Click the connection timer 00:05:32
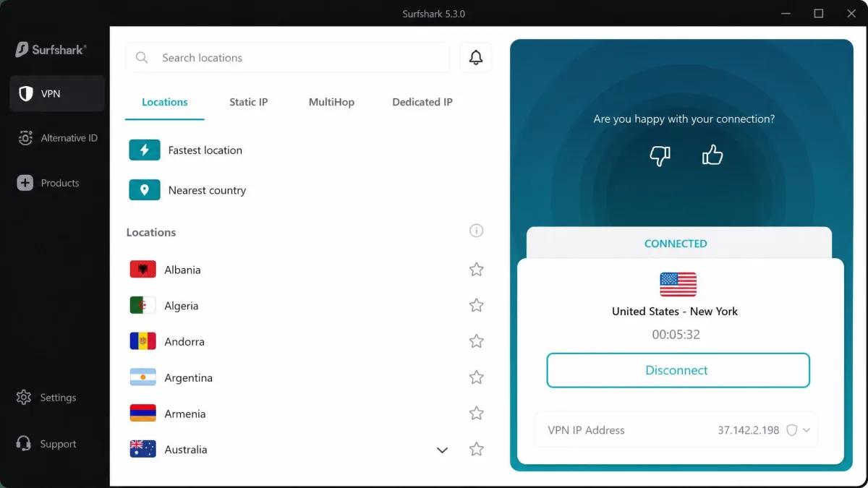Image resolution: width=868 pixels, height=488 pixels. pos(676,335)
